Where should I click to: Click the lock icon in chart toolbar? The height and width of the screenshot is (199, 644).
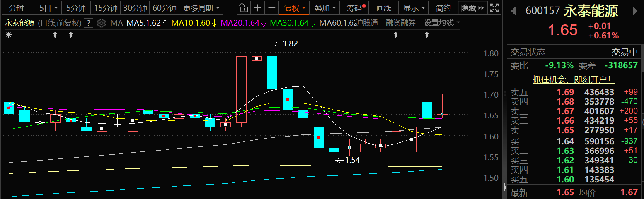[x=244, y=8]
